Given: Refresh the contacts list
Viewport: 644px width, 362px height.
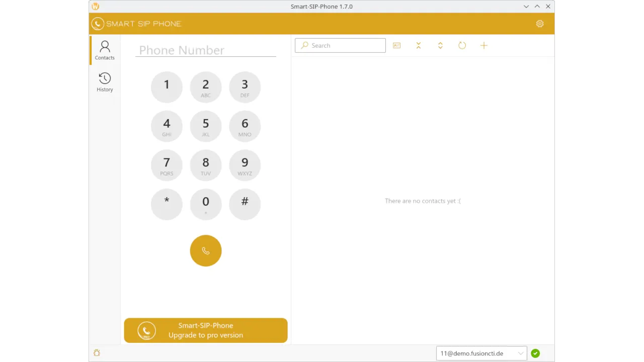Looking at the screenshot, I should click(462, 45).
